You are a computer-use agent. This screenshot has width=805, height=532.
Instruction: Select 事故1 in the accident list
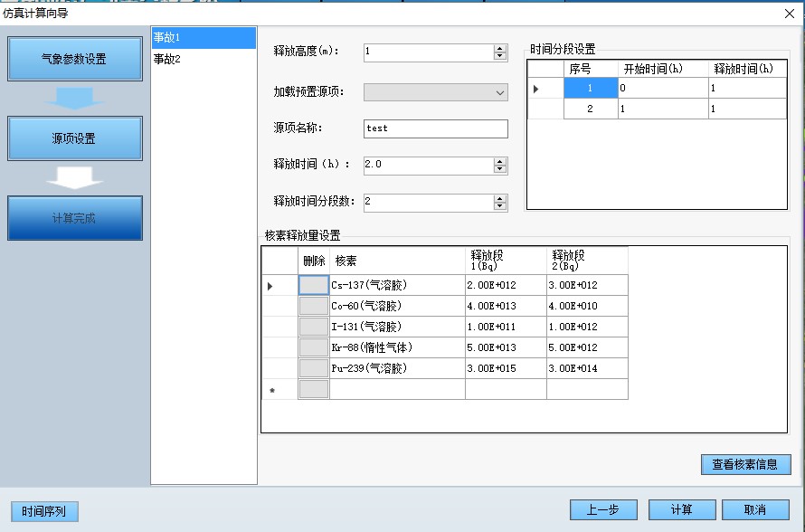click(204, 38)
